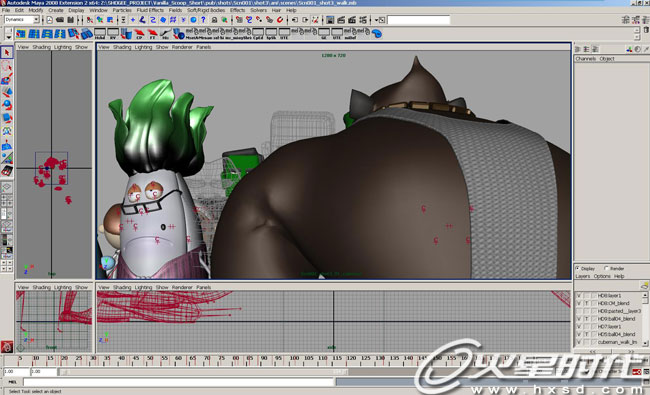Toggle visibility of cubeman_walk_ln layer
The height and width of the screenshot is (395, 650).
tap(579, 342)
